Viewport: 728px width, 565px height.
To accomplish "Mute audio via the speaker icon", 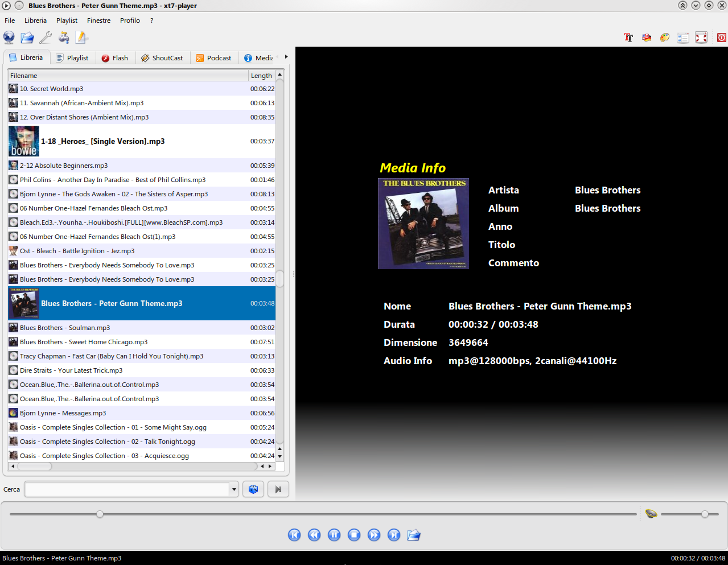I will point(651,514).
